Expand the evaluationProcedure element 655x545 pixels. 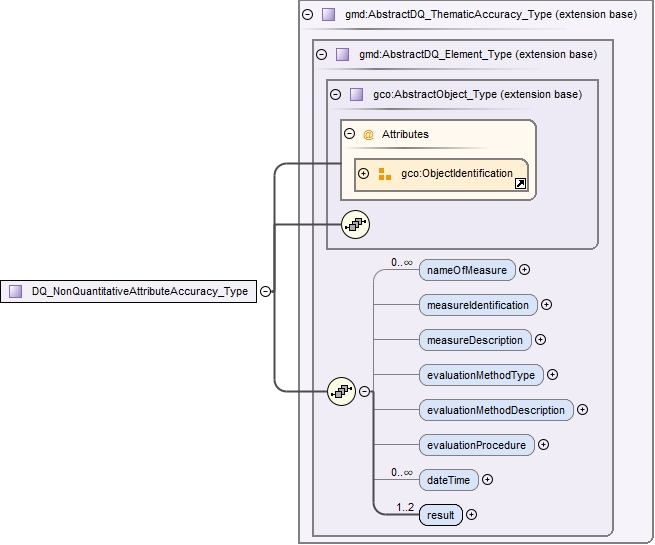click(543, 445)
